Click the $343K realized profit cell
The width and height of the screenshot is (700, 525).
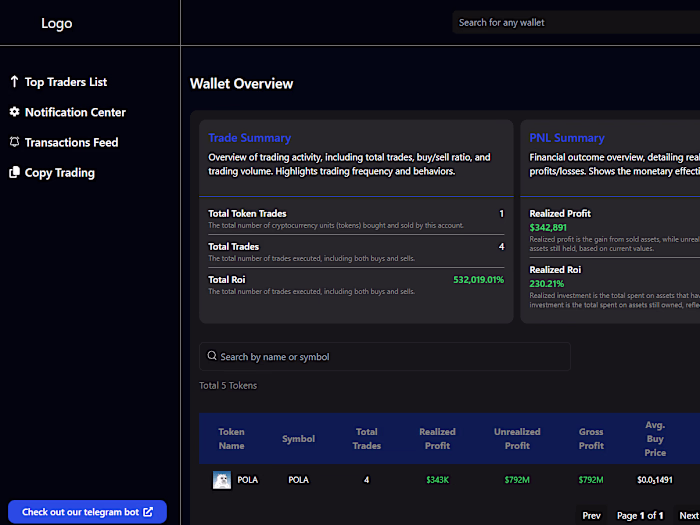[x=438, y=480]
